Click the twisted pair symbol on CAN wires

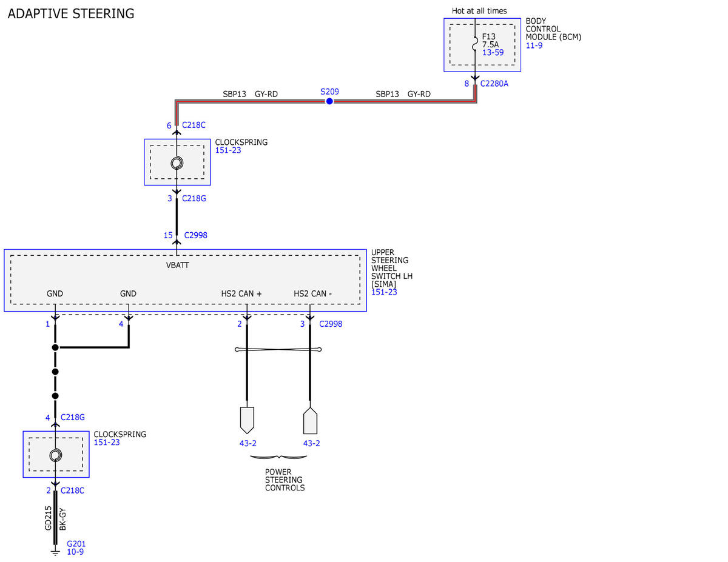(x=278, y=349)
